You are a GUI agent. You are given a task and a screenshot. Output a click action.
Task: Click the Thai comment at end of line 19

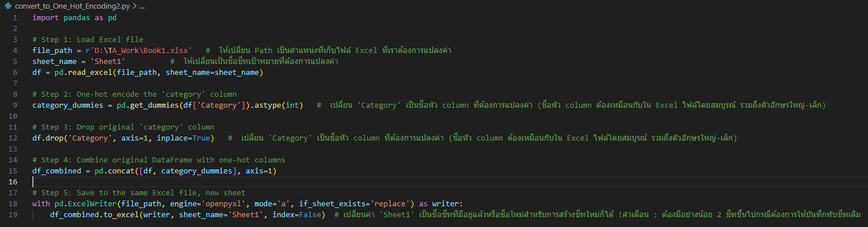pyautogui.click(x=597, y=214)
